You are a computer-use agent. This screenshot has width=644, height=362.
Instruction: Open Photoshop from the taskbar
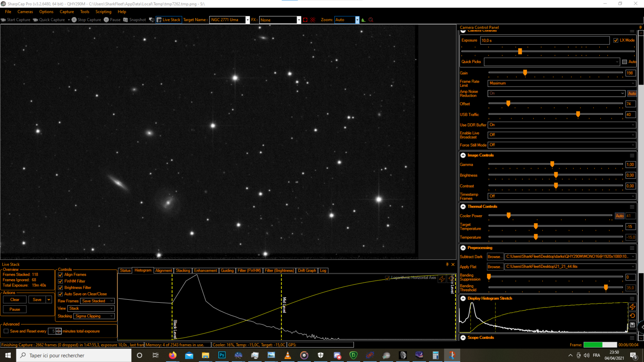(222, 355)
